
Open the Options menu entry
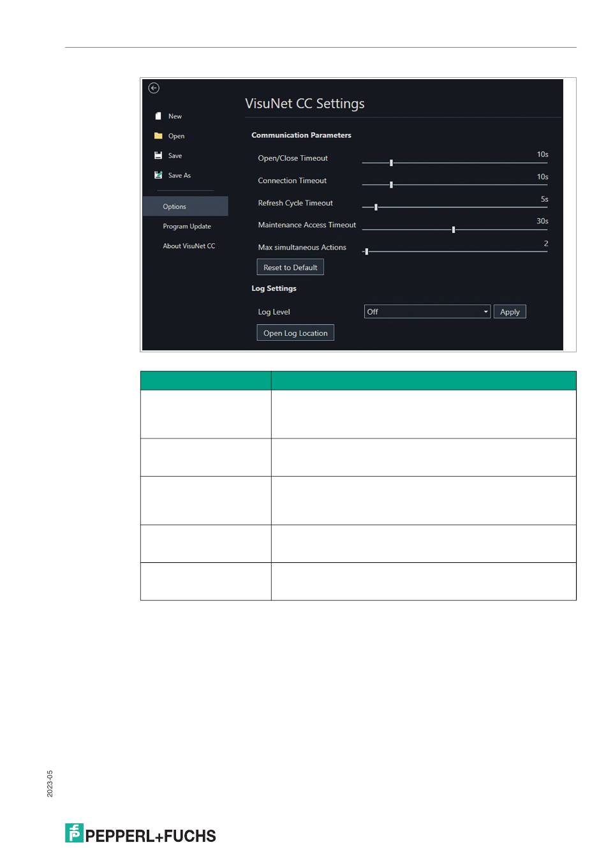tap(185, 206)
